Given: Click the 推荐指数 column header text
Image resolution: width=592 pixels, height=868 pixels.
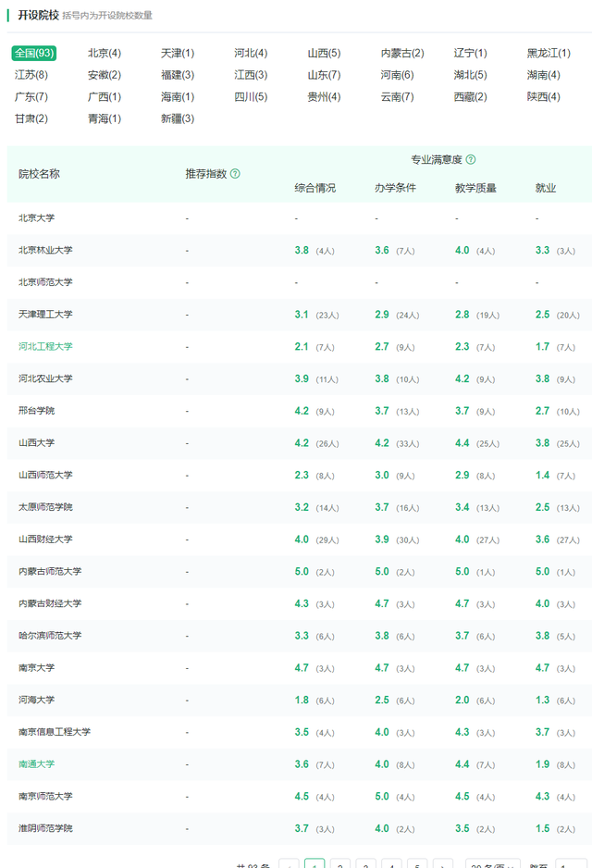Looking at the screenshot, I should click(206, 174).
